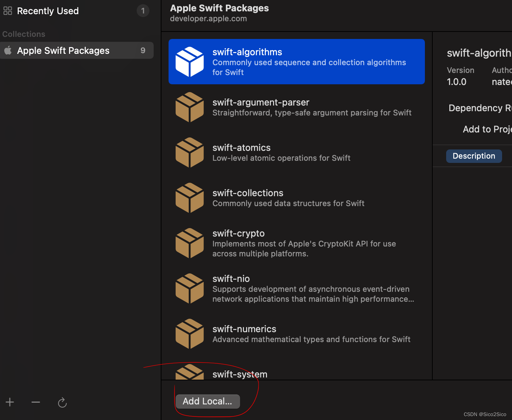Click the Recently Used grid icon
Screen dimensions: 512x420
tap(8, 11)
